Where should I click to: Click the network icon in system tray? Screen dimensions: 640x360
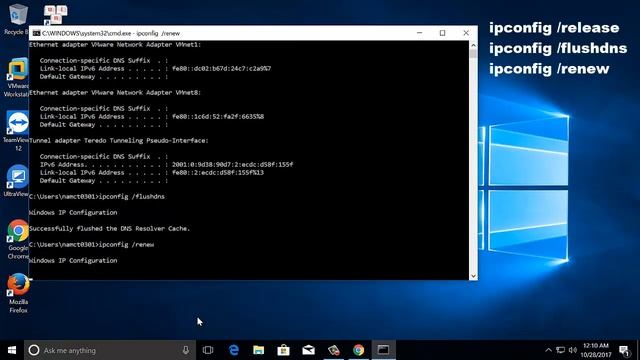[x=561, y=350]
